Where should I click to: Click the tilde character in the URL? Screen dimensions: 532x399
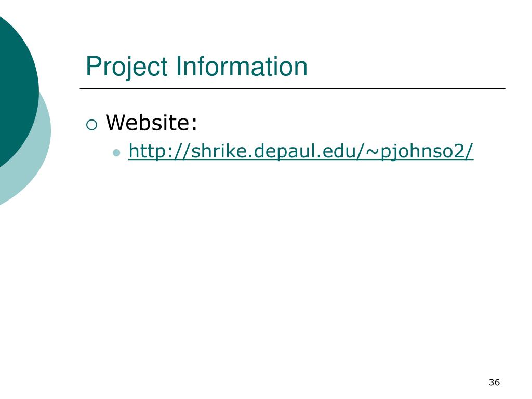372,151
